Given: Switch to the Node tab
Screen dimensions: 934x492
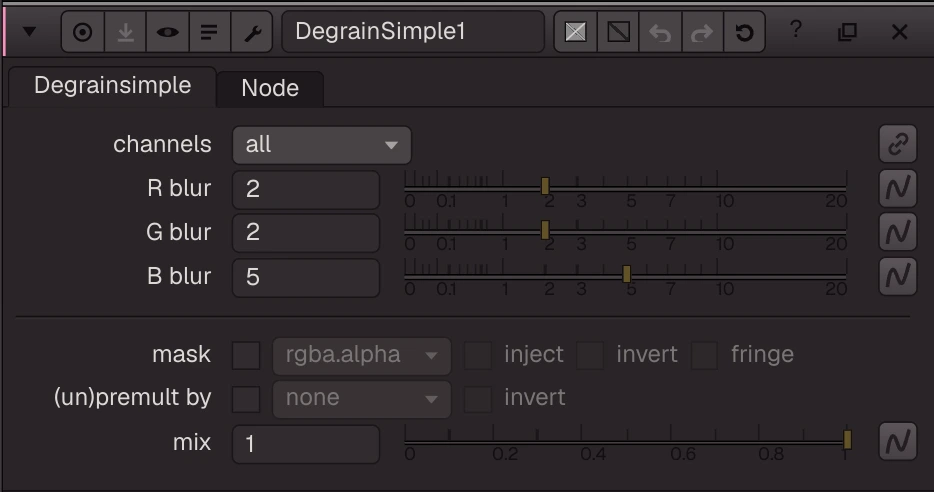Looking at the screenshot, I should pyautogui.click(x=270, y=89).
